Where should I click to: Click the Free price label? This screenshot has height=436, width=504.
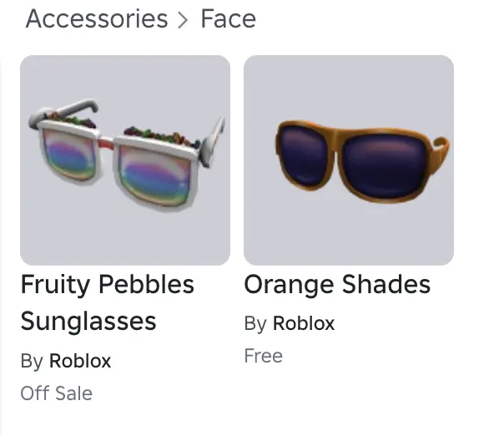tap(264, 356)
